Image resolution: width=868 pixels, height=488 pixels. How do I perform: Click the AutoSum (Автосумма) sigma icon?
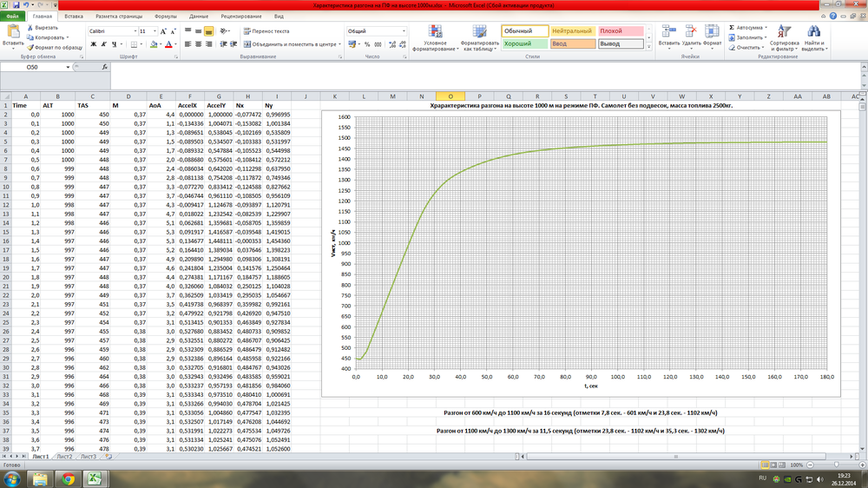pos(732,28)
